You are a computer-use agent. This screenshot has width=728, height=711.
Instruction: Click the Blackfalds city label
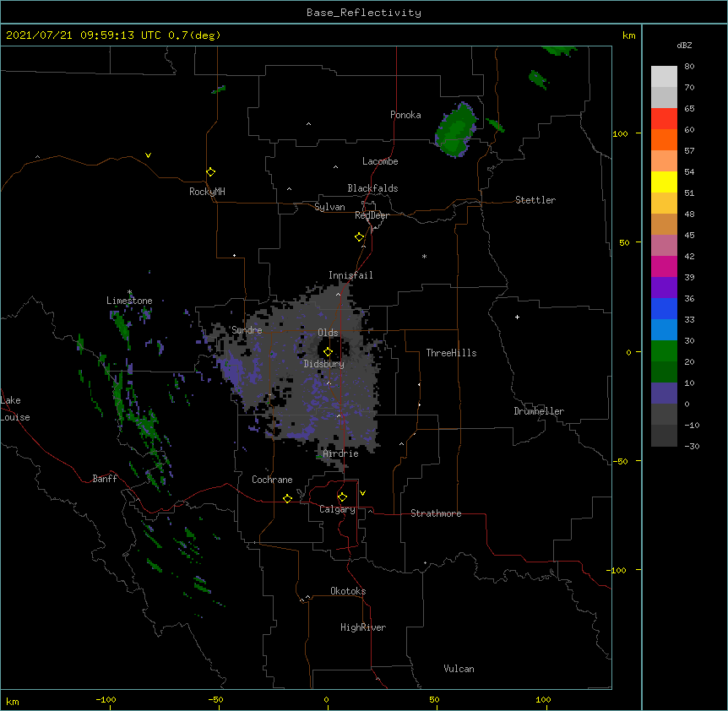pos(372,188)
